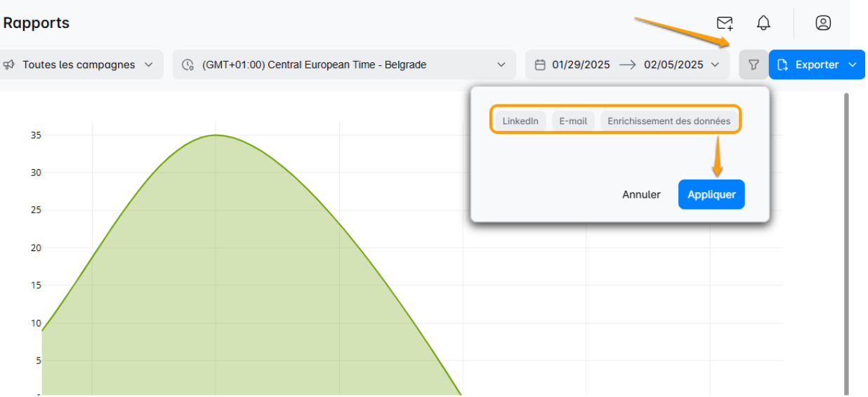
Task: Open the Central European Time timezone dropdown
Action: [x=501, y=65]
